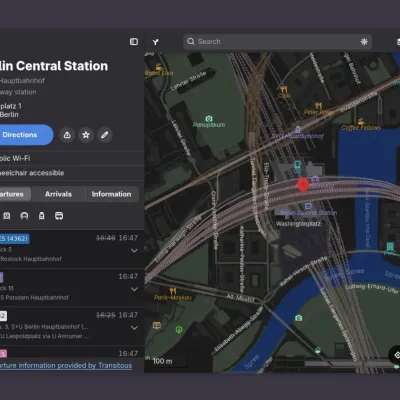Viewport: 400px width, 400px height.
Task: Expand the ES (4362) Rostock departure
Action: click(x=134, y=251)
